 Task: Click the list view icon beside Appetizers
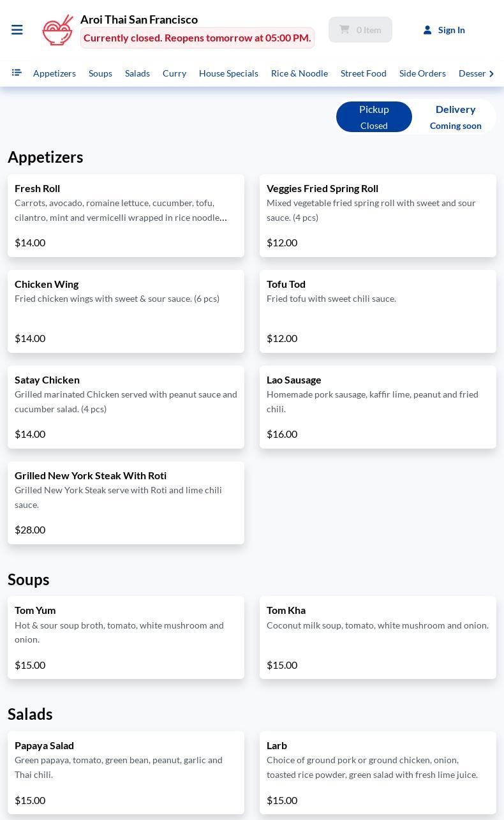(17, 73)
